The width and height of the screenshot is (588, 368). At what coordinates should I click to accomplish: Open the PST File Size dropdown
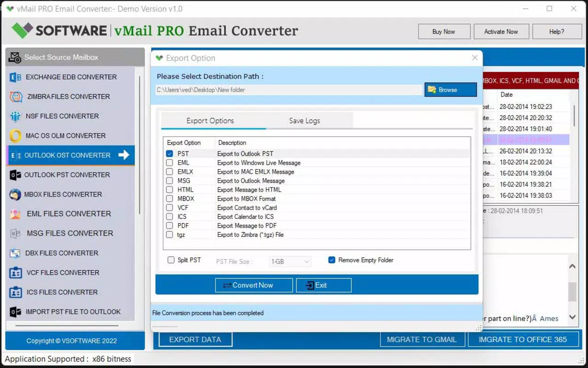[x=290, y=262]
